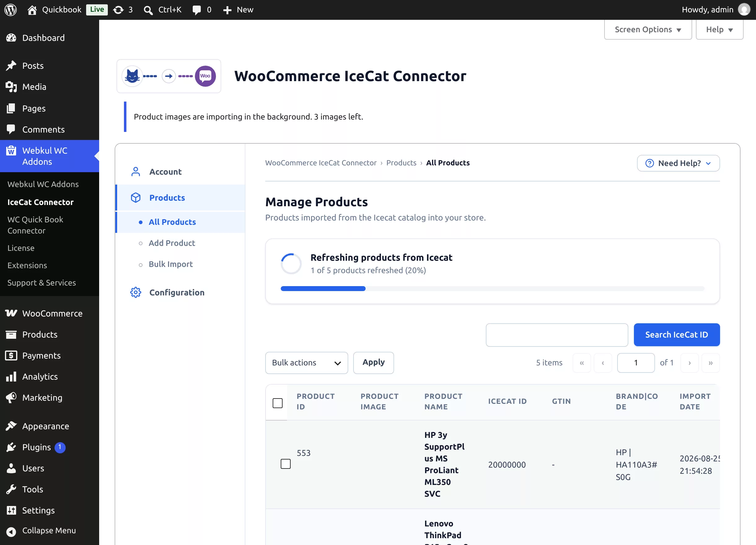Click the Payments icon in sidebar
756x545 pixels.
point(11,355)
